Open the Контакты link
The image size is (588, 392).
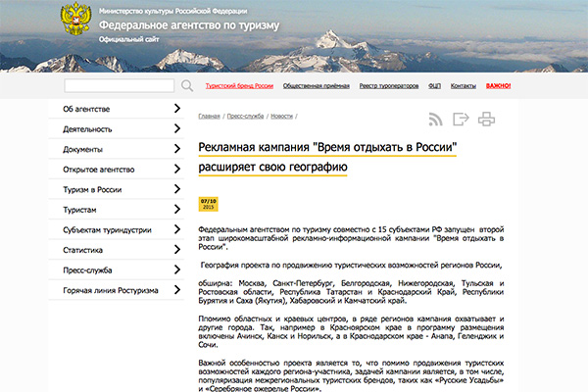click(464, 86)
